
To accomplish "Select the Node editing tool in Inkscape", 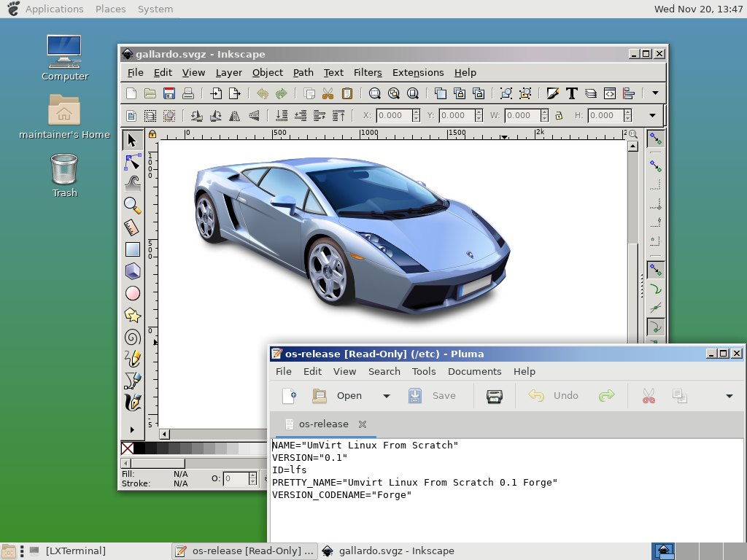I will click(x=132, y=162).
